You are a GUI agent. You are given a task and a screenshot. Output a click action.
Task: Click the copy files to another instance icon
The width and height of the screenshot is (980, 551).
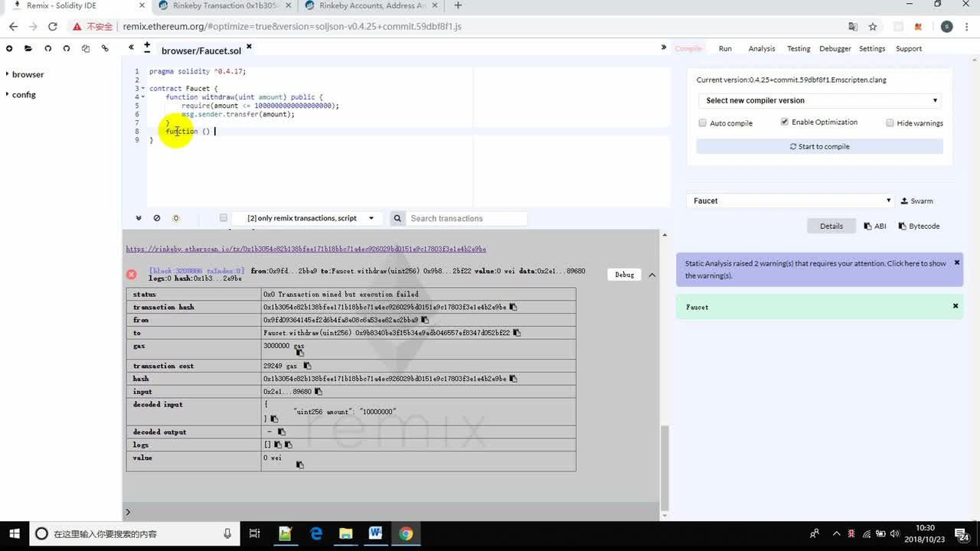pos(86,48)
